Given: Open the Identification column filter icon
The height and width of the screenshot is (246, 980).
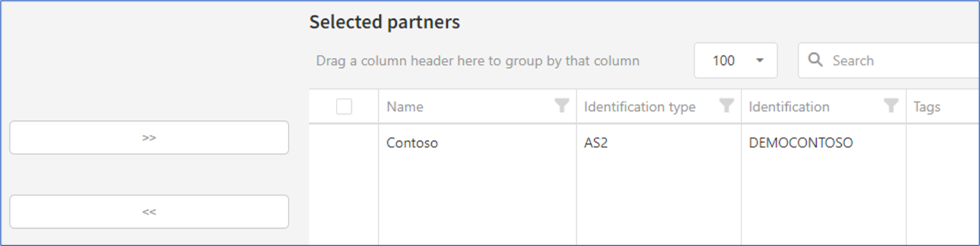Looking at the screenshot, I should click(x=891, y=106).
